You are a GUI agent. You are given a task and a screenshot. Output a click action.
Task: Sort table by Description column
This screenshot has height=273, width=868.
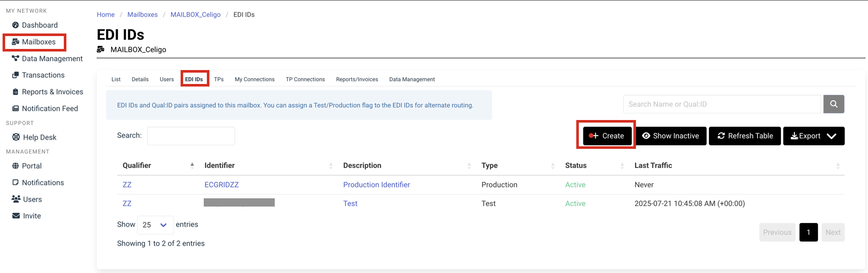(x=407, y=165)
